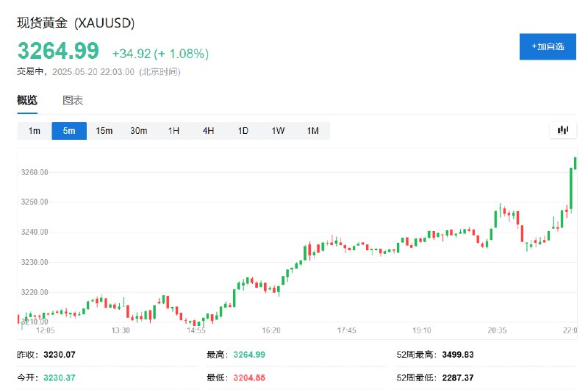Click the 16:20 time axis label
The width and height of the screenshot is (588, 390).
point(271,330)
